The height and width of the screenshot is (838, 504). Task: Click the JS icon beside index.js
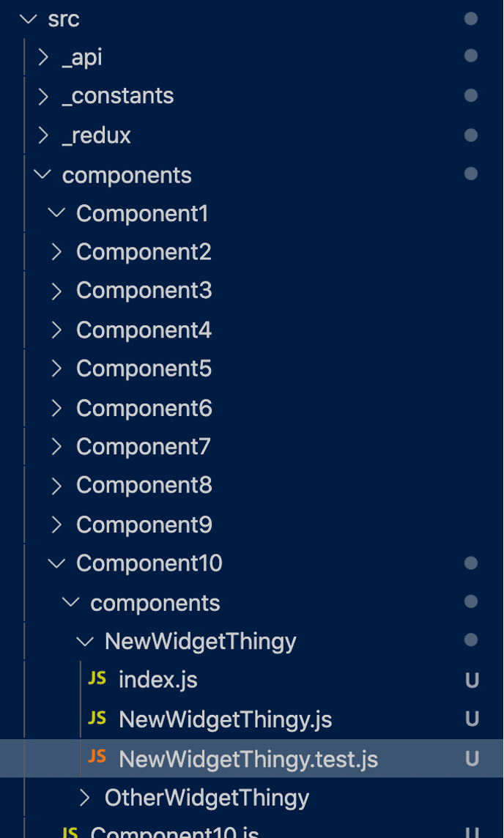(x=97, y=679)
